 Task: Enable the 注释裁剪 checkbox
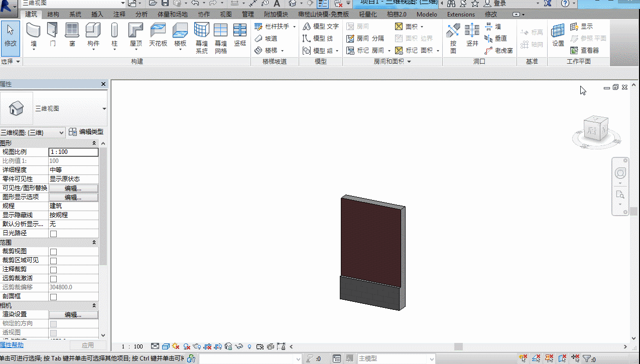tap(53, 270)
